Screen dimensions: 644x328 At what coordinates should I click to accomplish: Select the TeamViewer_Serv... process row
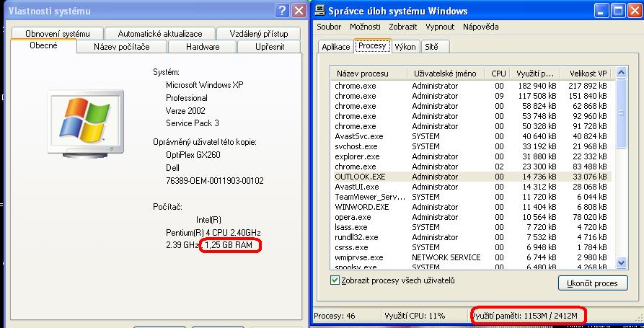[471, 197]
